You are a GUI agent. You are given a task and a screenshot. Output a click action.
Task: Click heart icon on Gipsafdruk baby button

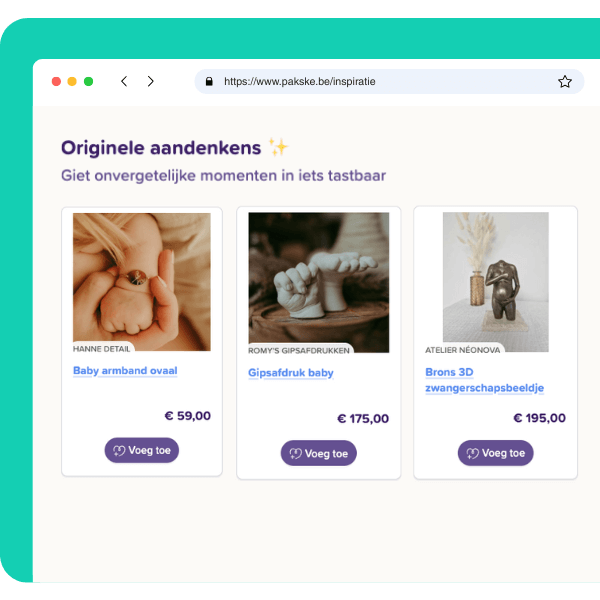coord(295,454)
